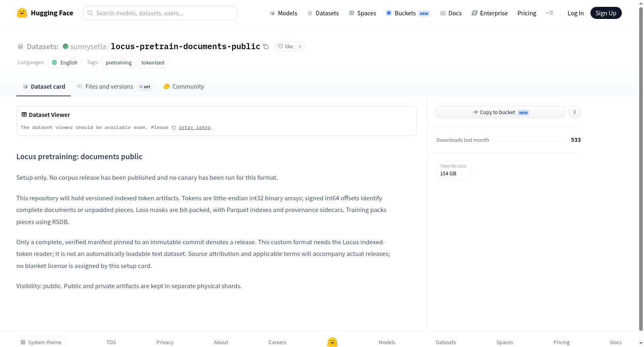
Task: Switch to the Community tab
Action: coord(184,87)
